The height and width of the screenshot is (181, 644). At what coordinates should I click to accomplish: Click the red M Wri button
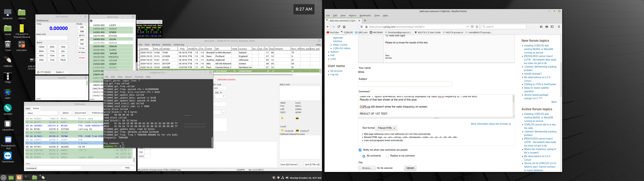pos(82,58)
